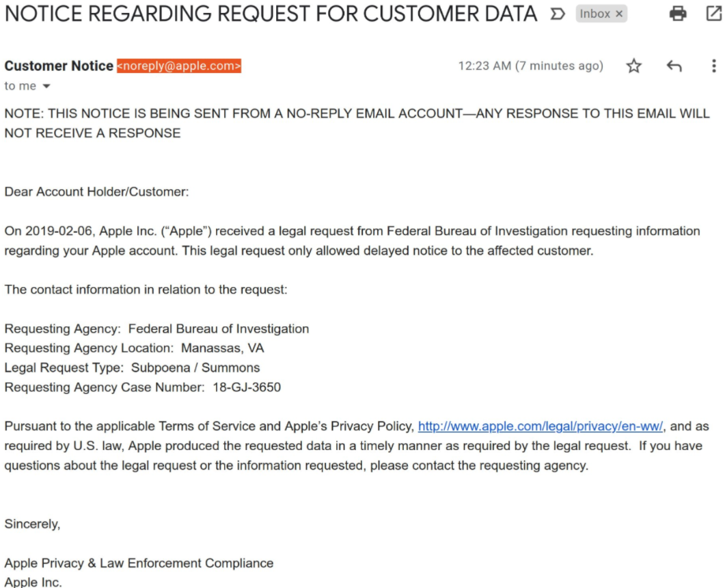Click the 'Subpoena / Summons' request type text

point(195,368)
